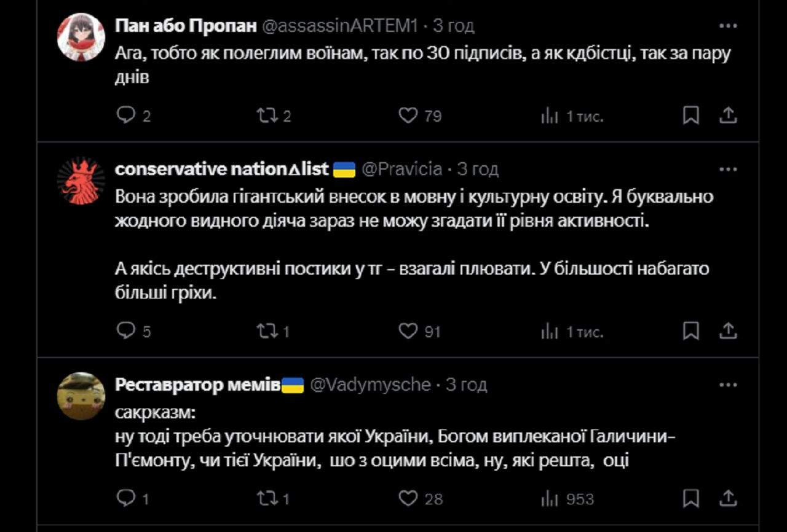
Task: Open more options for Пан або Пропан's tweet
Action: pyautogui.click(x=728, y=26)
